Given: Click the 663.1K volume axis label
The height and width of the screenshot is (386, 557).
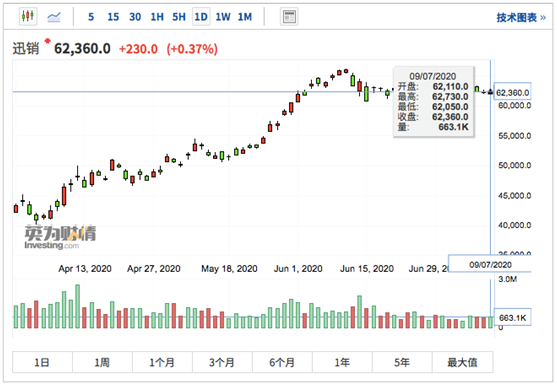Looking at the screenshot, I should (x=512, y=317).
